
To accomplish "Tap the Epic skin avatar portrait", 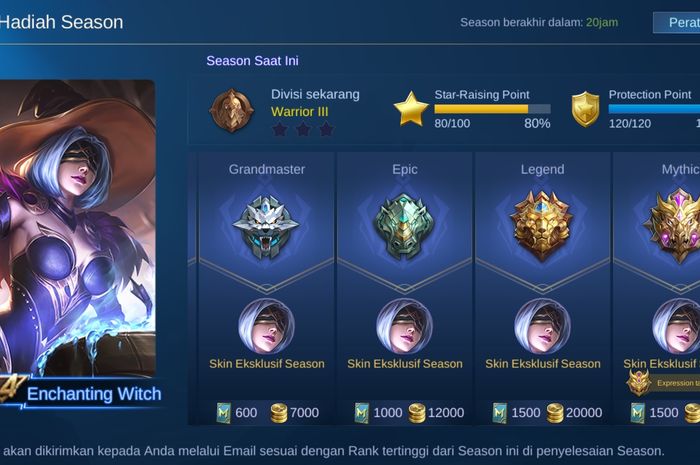I will [404, 326].
